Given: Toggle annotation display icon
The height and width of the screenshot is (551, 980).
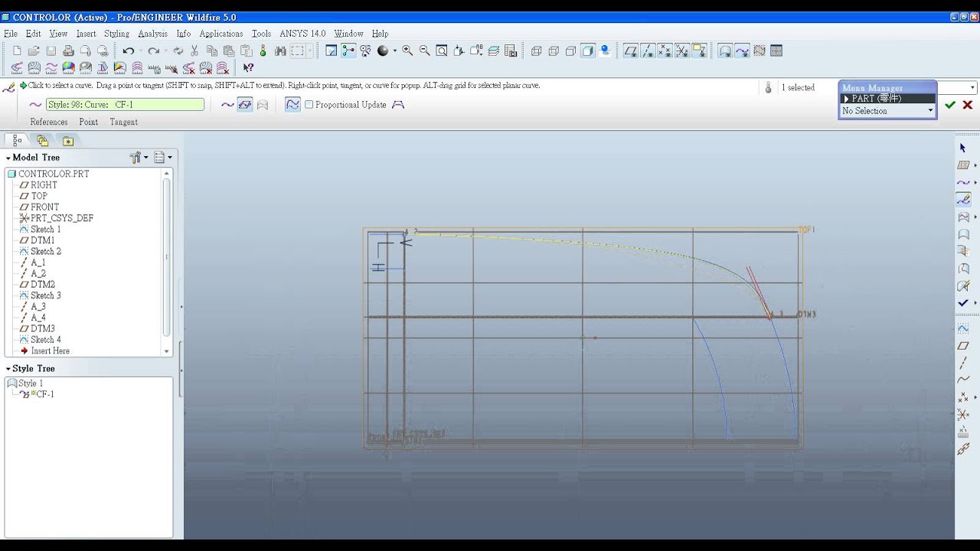Looking at the screenshot, I should coord(699,51).
